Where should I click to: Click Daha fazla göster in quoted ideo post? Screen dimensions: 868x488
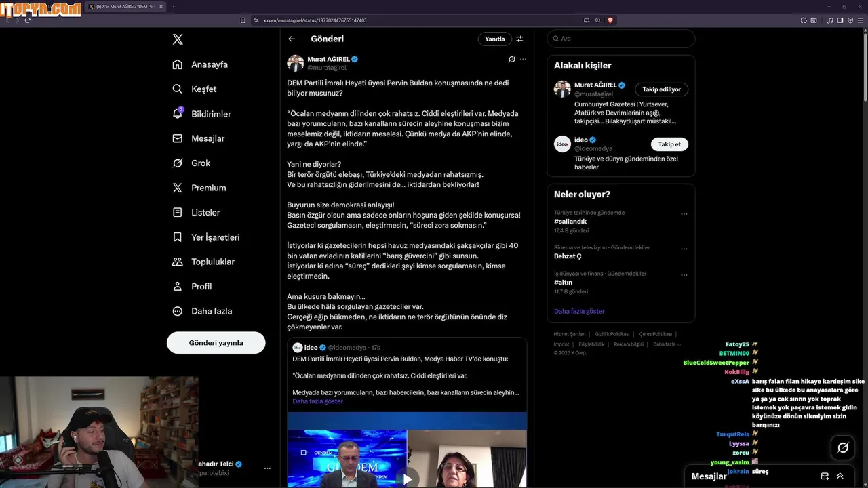tap(317, 401)
